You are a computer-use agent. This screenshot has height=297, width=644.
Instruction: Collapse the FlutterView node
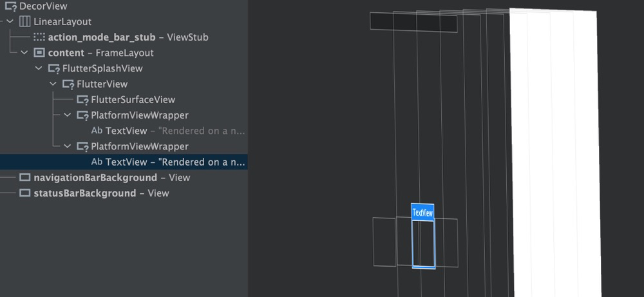pyautogui.click(x=53, y=84)
